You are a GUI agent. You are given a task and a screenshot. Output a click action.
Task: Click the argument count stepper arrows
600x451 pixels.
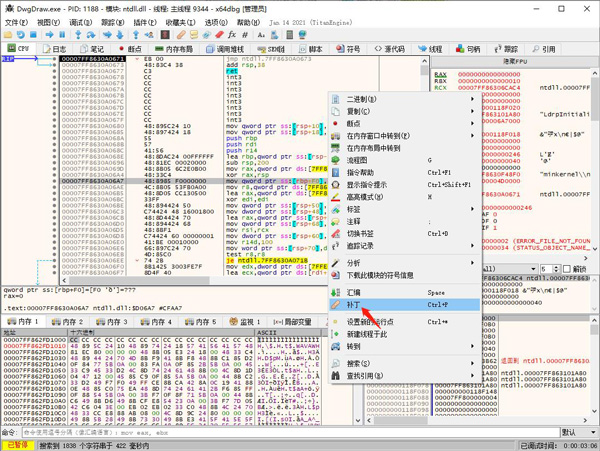(x=557, y=269)
